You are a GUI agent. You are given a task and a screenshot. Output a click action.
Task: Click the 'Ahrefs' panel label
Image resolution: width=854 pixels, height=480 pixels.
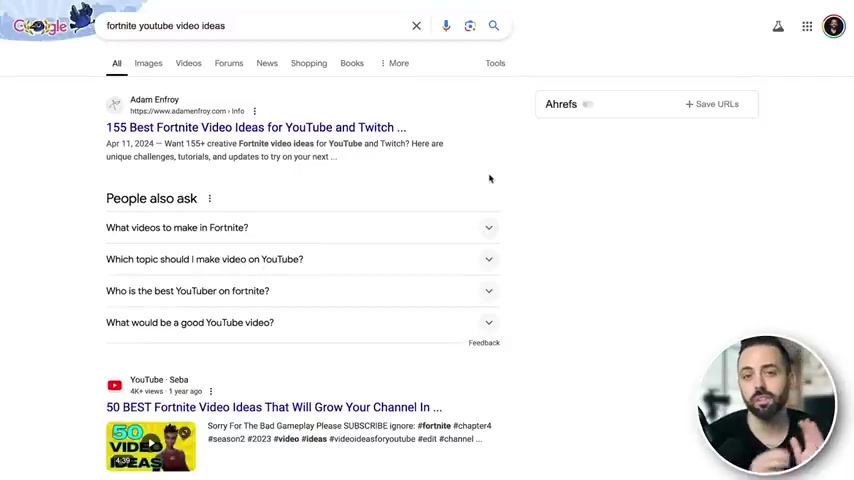tap(561, 104)
